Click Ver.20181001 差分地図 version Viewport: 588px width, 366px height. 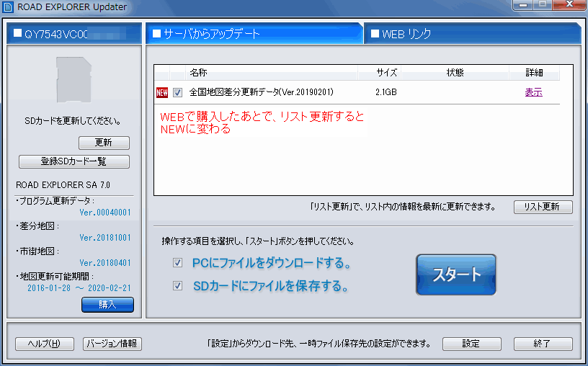click(105, 238)
